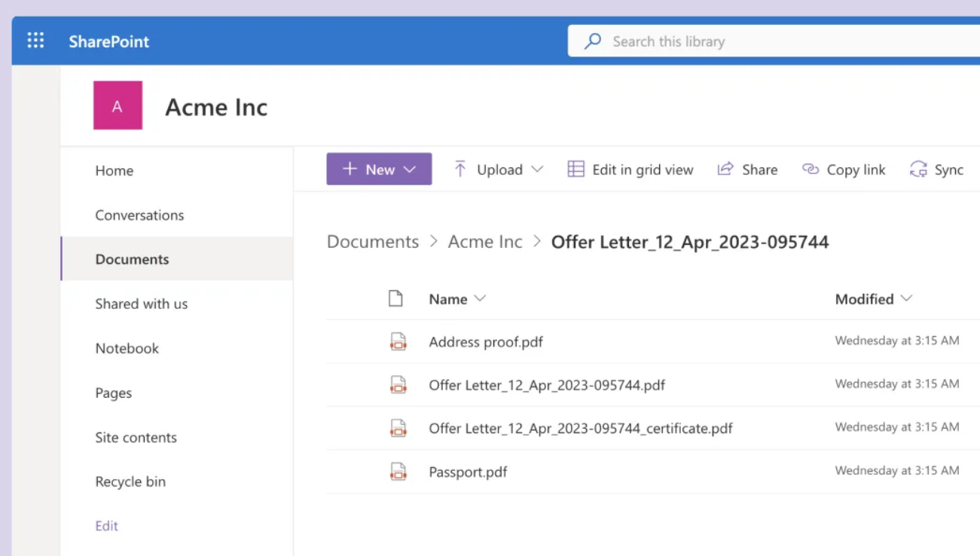Go to Home in site navigation
This screenshot has height=556, width=980.
point(114,170)
